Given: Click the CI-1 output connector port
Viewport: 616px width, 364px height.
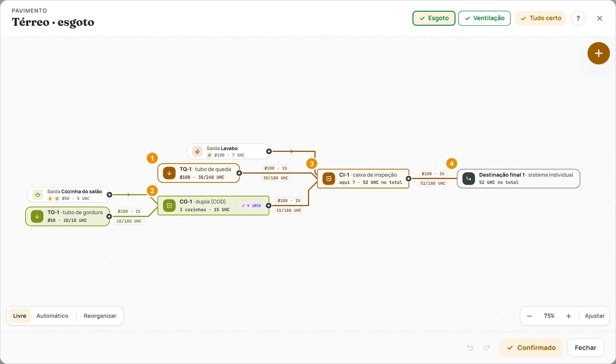Looking at the screenshot, I should coord(408,179).
